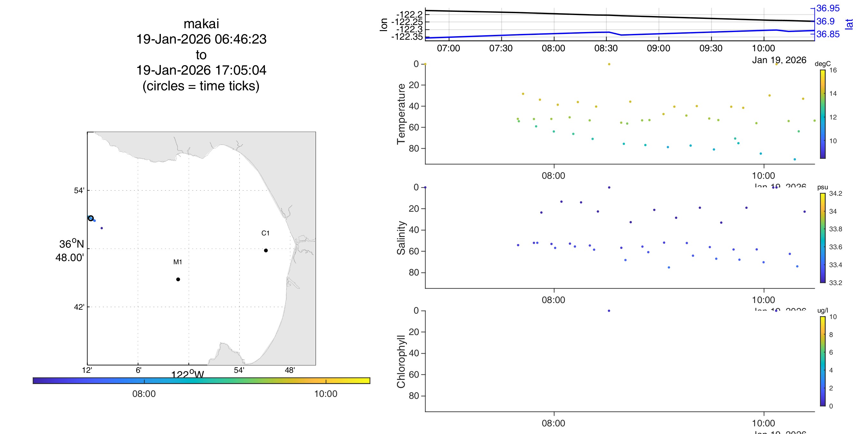Screen dimensions: 868x434
Task: Click the C1 station marker dot
Action: (266, 250)
